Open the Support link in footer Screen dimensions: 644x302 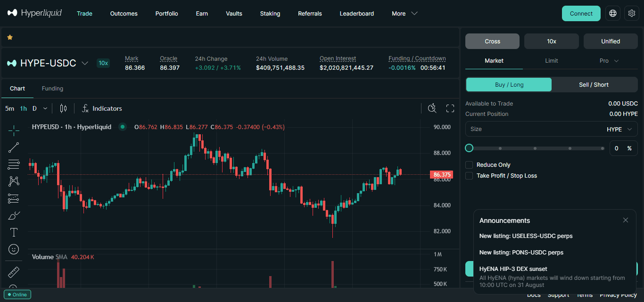[558, 295]
